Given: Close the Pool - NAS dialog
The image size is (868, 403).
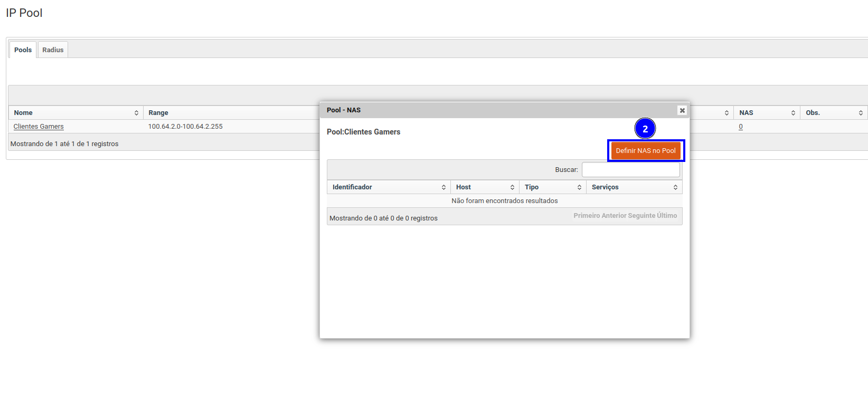Looking at the screenshot, I should (682, 110).
